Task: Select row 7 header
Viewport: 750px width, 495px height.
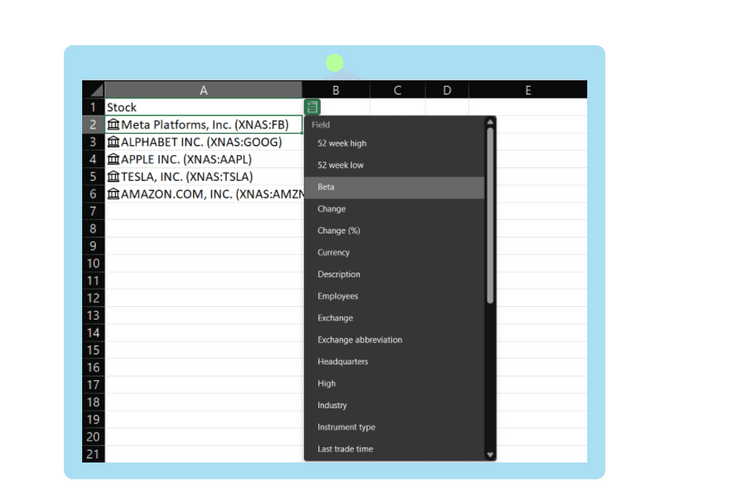Action: 93,211
